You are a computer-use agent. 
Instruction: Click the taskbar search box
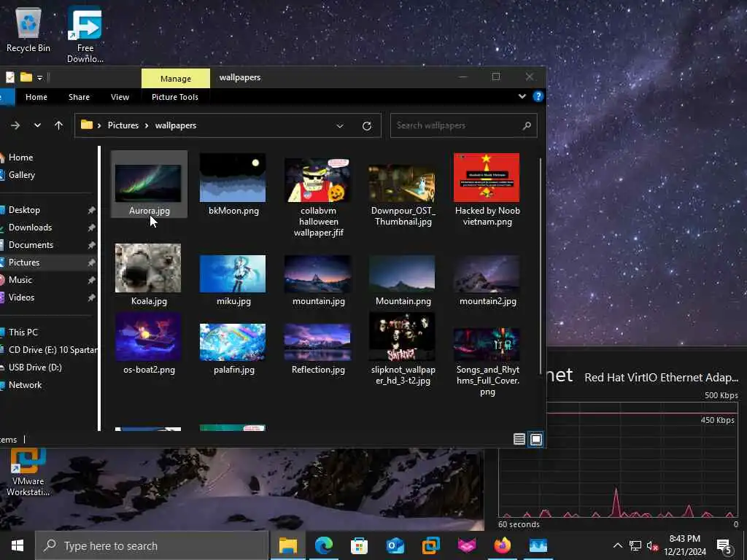click(152, 545)
